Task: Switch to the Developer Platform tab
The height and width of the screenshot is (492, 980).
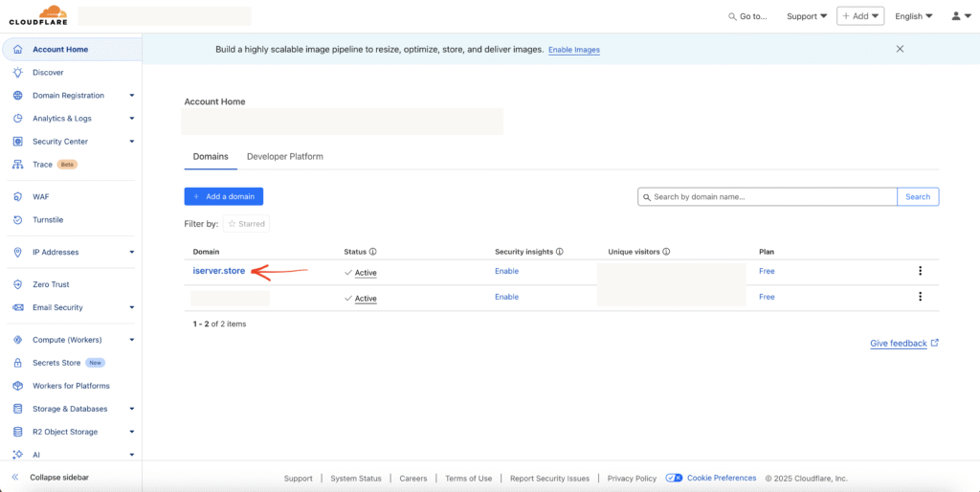Action: coord(285,156)
